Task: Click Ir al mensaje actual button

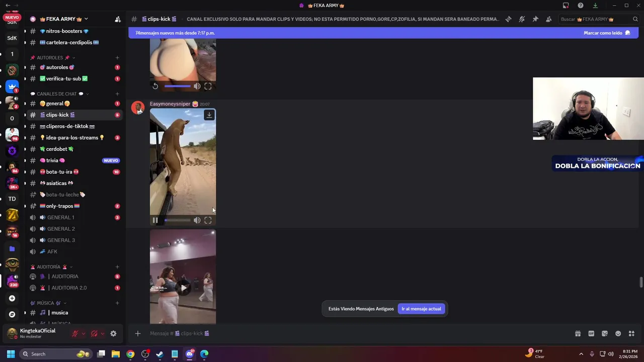Action: pyautogui.click(x=421, y=309)
